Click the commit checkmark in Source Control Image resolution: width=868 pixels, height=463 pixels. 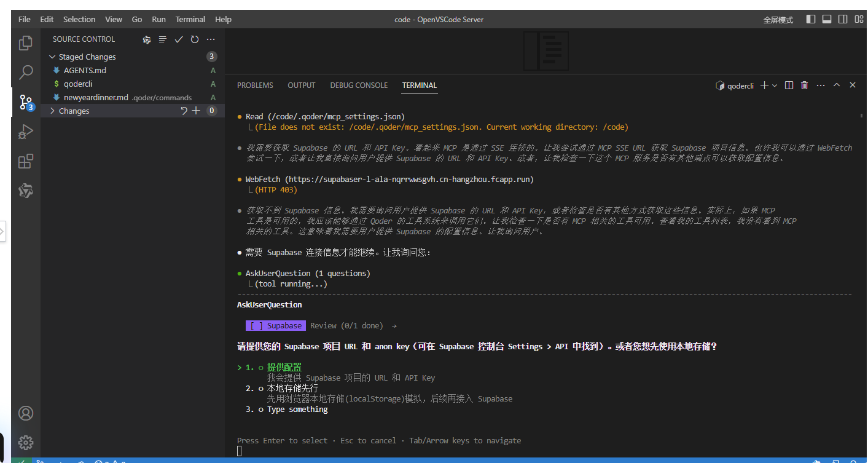pos(179,39)
